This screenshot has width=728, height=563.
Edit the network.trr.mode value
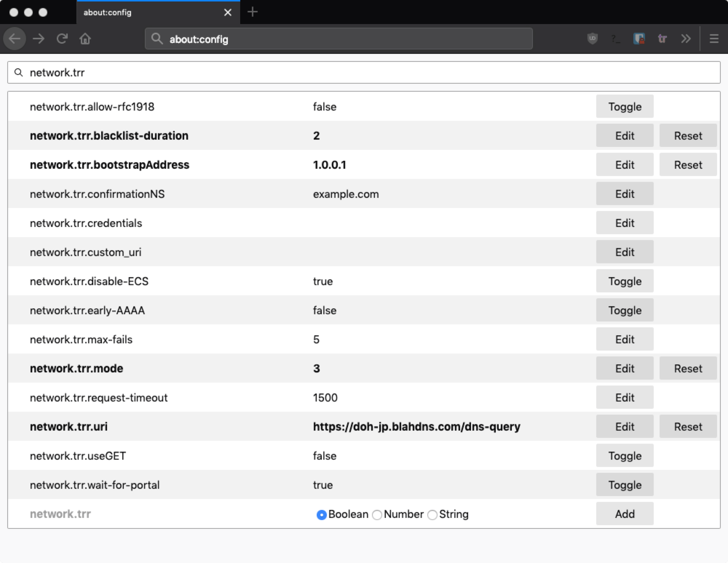pos(625,368)
